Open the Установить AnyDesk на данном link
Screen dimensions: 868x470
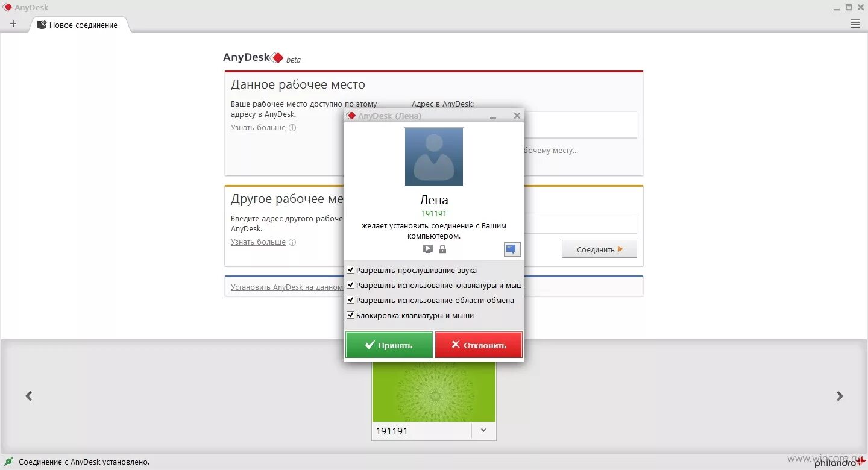click(x=287, y=287)
